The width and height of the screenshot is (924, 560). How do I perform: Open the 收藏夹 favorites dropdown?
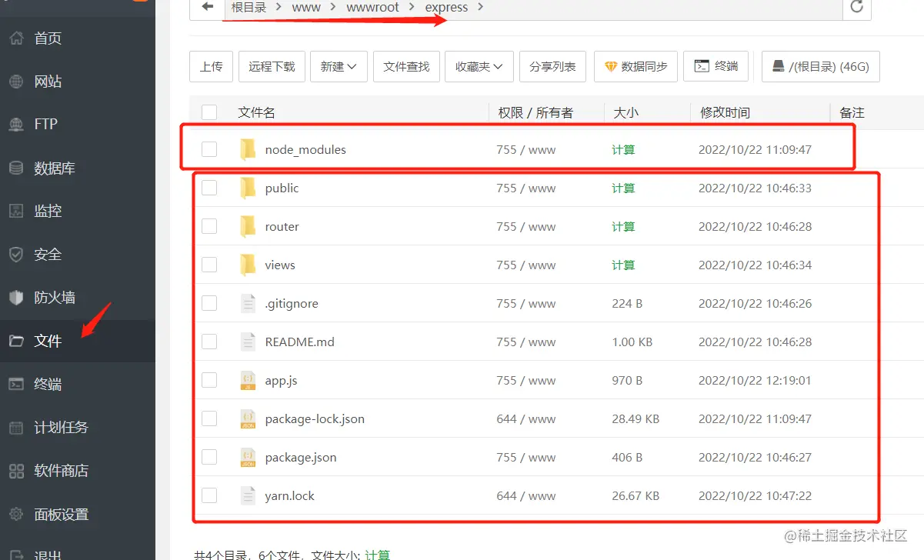click(x=479, y=66)
